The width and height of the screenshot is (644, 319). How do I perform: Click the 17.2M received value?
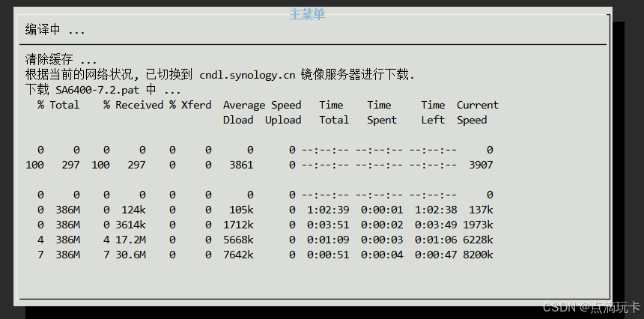(130, 240)
